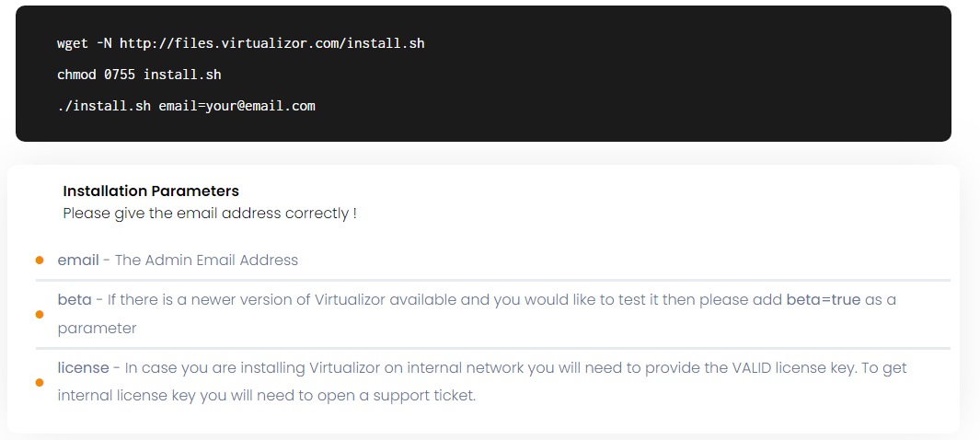Image resolution: width=980 pixels, height=440 pixels.
Task: Click the ./install.sh email command line
Action: coord(186,106)
